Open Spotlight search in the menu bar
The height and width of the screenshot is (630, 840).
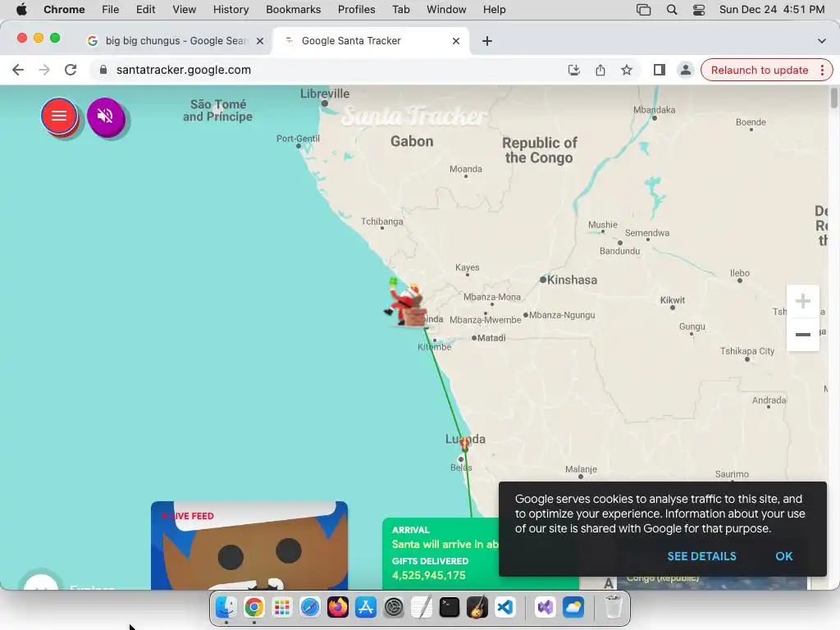click(672, 10)
